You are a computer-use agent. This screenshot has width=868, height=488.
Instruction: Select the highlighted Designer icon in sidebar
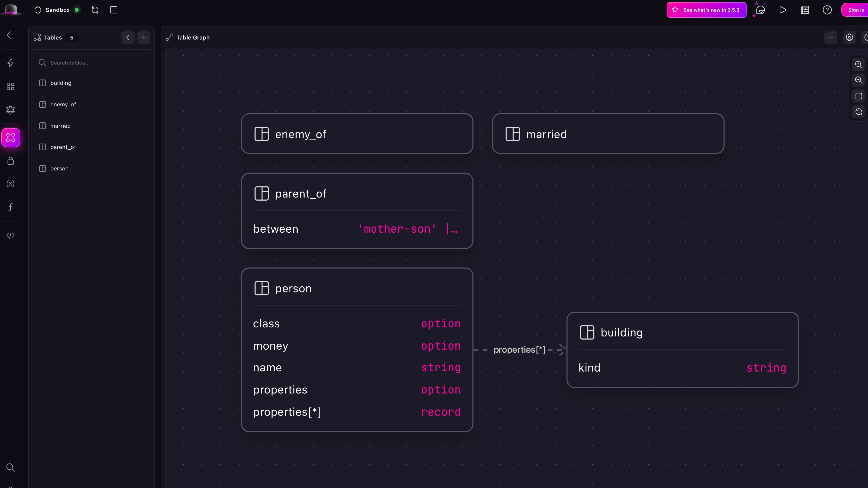10,137
